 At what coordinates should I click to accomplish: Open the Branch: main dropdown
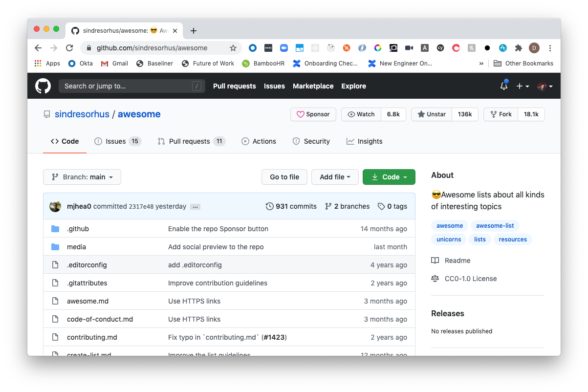pos(82,177)
